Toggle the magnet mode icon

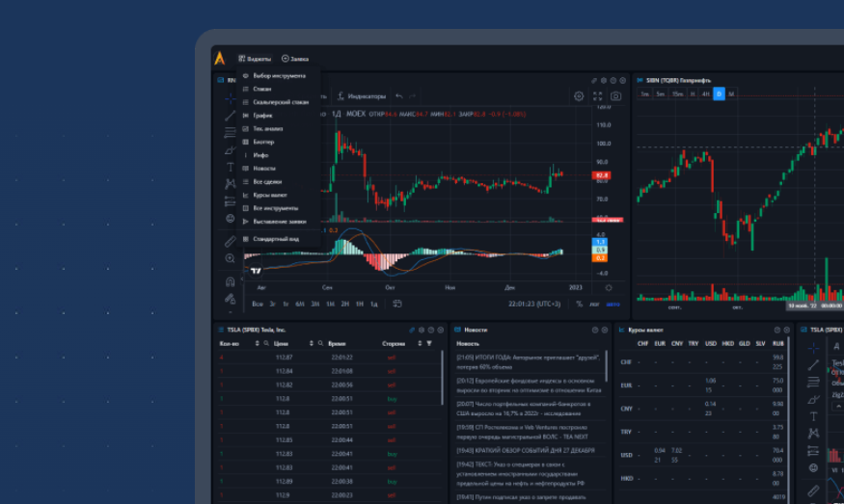230,281
